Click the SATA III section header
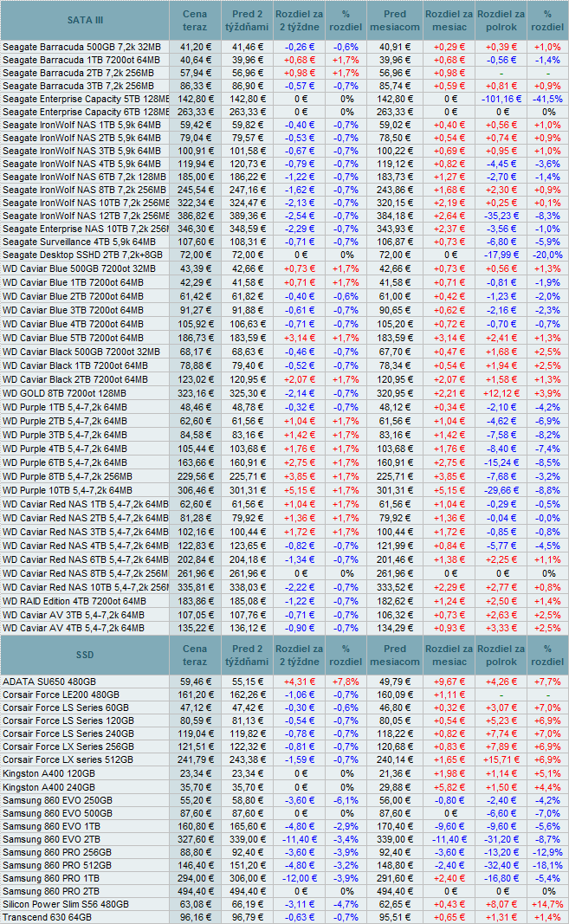Viewport: 569px width, 924px height. pos(84,20)
